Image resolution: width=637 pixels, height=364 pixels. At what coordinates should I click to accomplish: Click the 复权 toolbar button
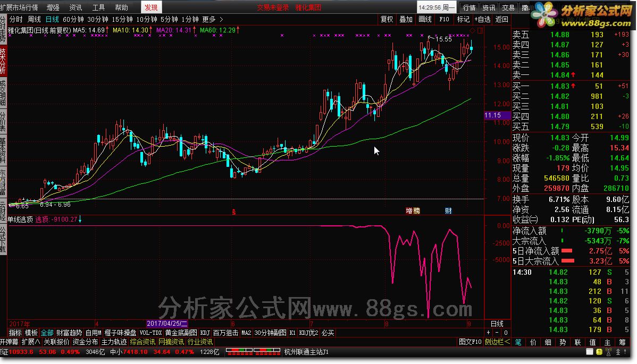pyautogui.click(x=387, y=19)
